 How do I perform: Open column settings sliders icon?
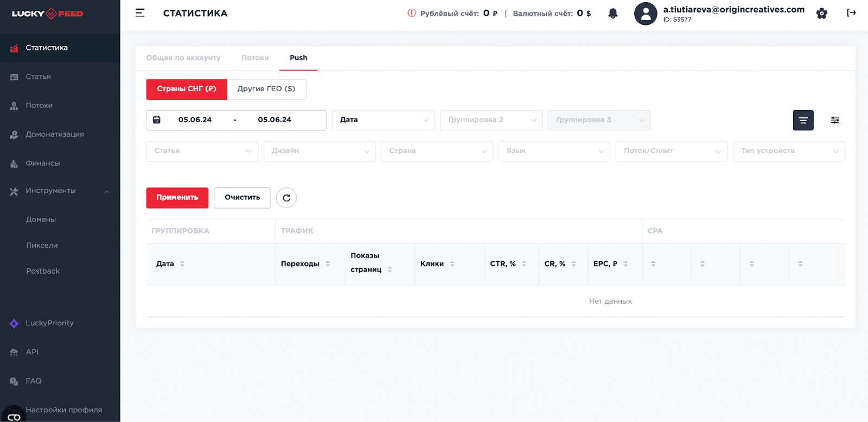[835, 120]
